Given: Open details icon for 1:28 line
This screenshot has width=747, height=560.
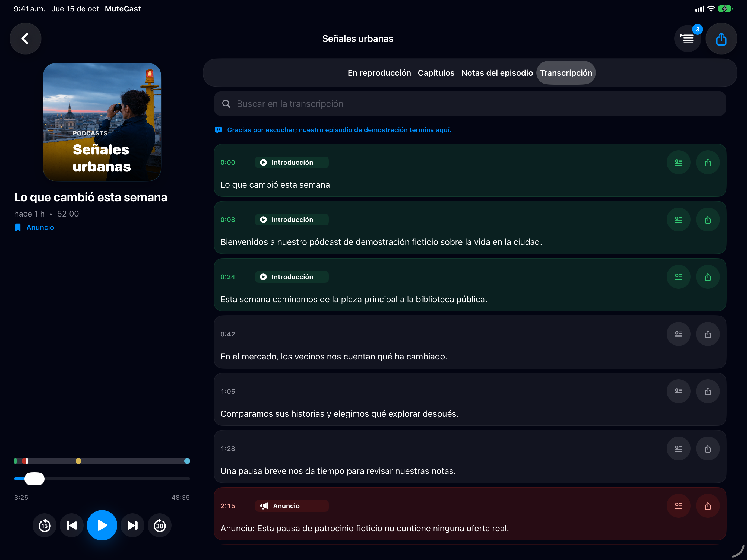Looking at the screenshot, I should pos(678,448).
